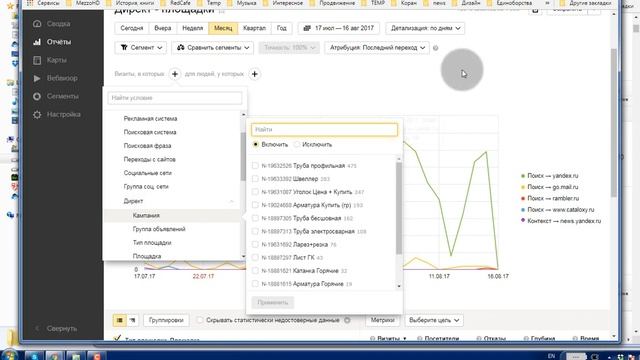
Task: Check Труба бесшовная campaign
Action: (255, 218)
